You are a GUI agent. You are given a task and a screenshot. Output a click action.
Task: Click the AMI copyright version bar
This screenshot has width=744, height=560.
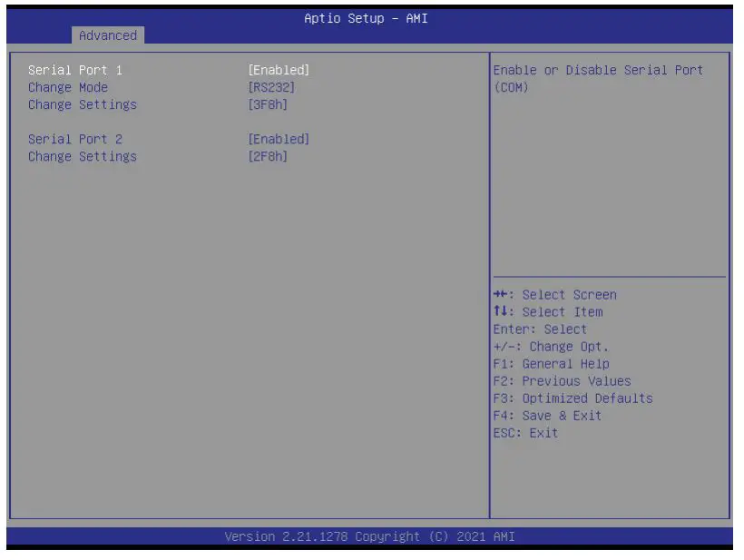[x=371, y=537]
